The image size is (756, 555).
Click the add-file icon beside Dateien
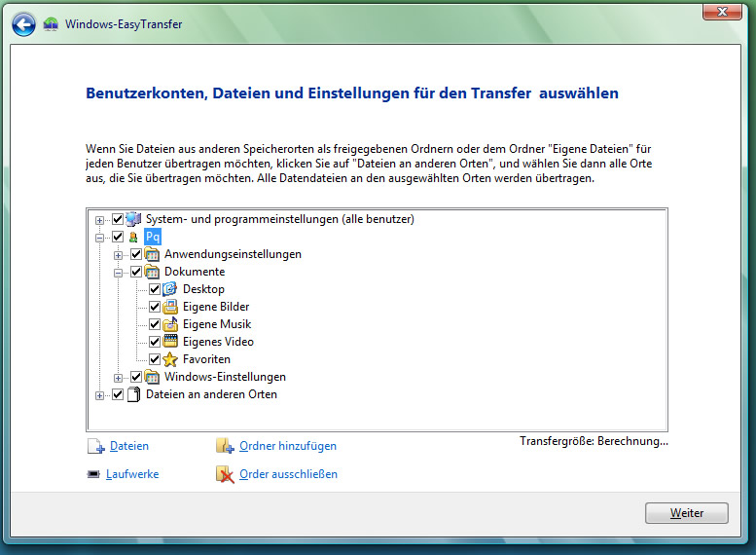click(x=95, y=446)
